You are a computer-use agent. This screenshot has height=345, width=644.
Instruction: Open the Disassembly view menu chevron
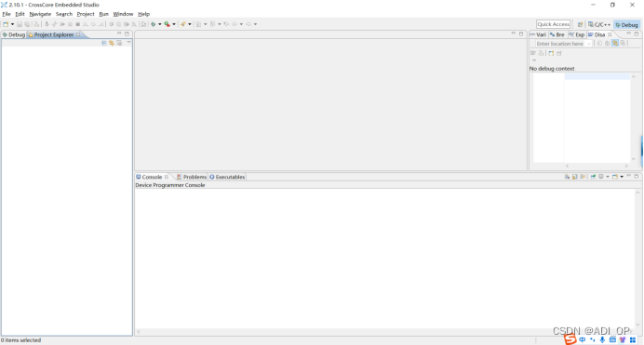coord(534,60)
